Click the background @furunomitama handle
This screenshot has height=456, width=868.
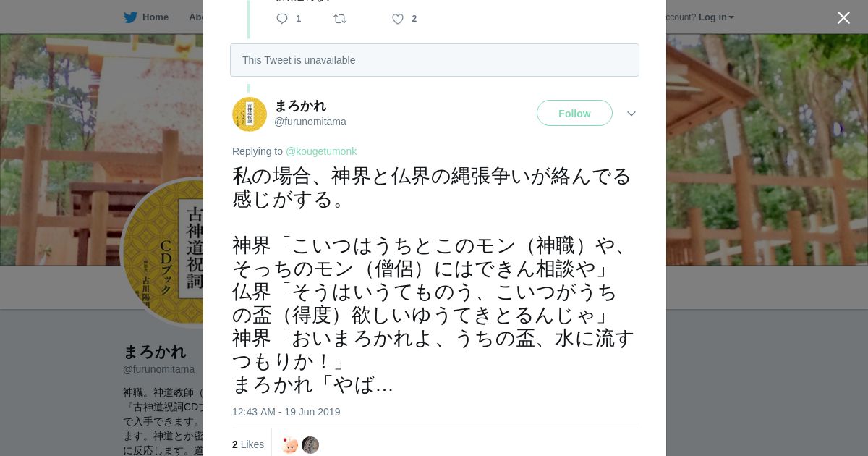[158, 369]
